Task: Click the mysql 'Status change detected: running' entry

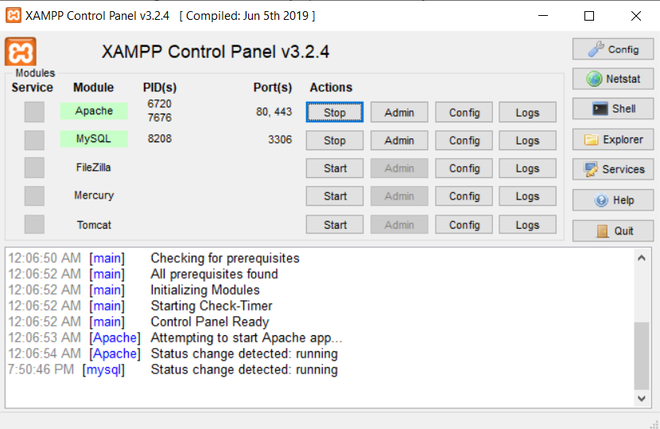Action: pyautogui.click(x=244, y=370)
